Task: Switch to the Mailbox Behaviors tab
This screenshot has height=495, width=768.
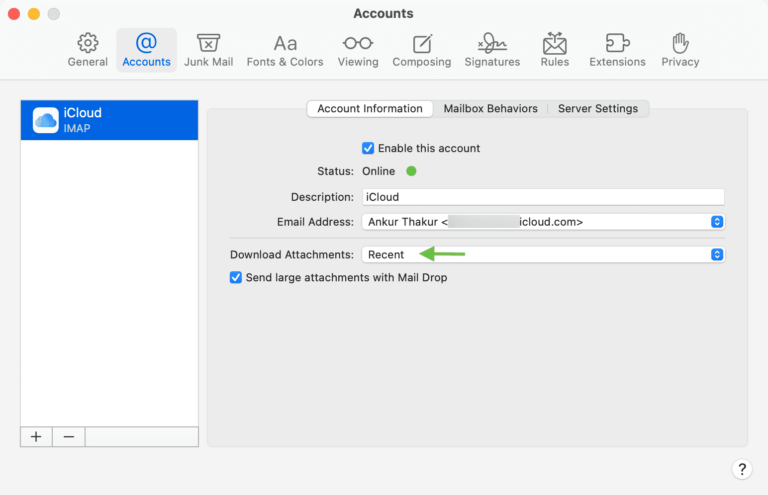Action: pos(490,109)
